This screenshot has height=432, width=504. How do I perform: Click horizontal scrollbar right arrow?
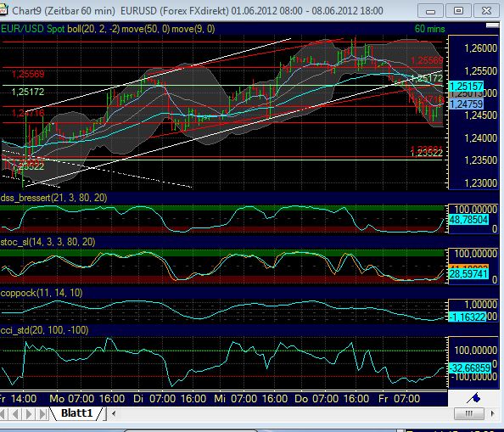pos(493,413)
